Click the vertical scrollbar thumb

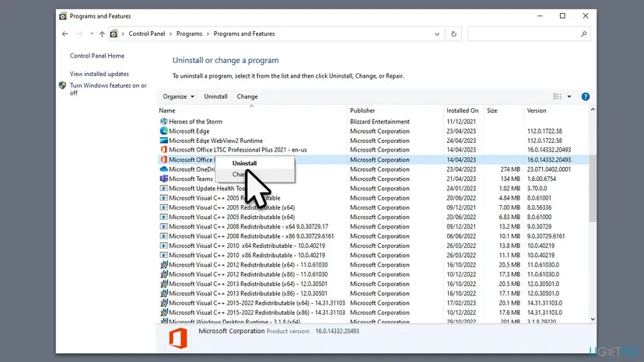592,189
